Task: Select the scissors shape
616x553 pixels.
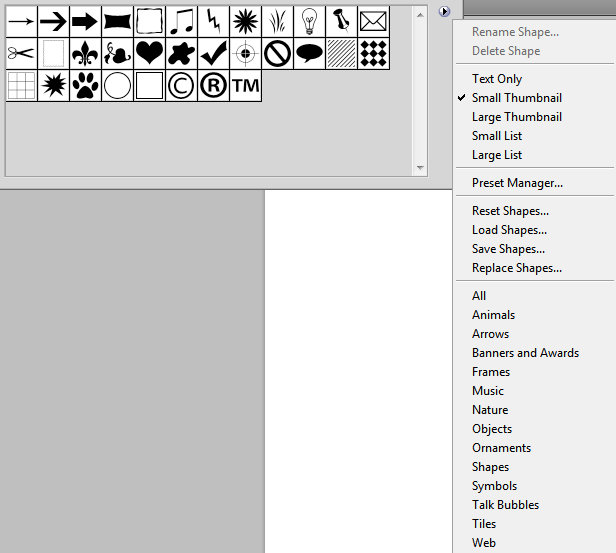Action: 22,53
